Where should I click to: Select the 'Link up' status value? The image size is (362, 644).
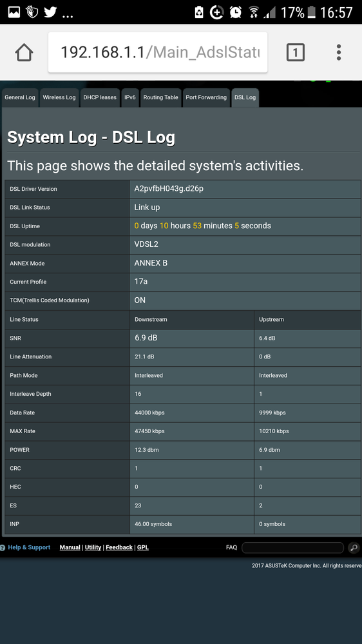click(147, 208)
